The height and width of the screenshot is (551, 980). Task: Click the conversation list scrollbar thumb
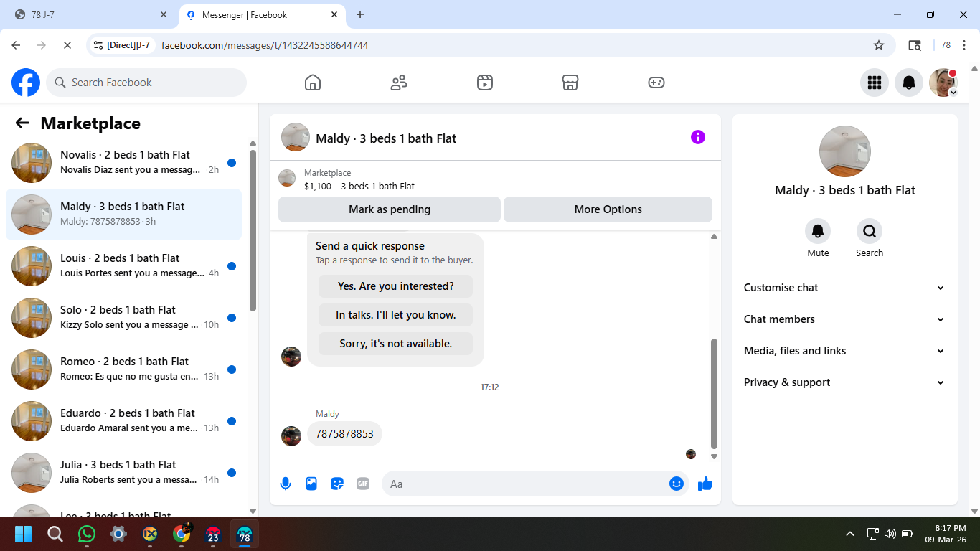[x=253, y=230]
